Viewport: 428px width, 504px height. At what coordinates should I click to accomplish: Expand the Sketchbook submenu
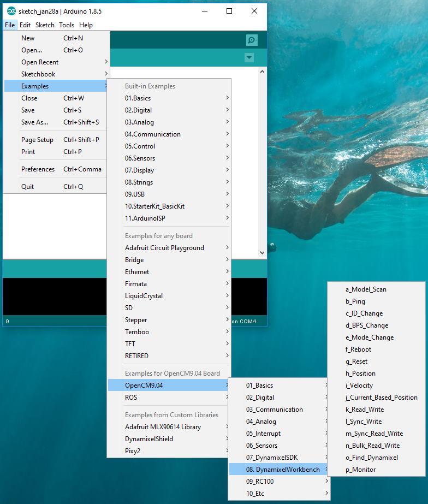click(38, 74)
